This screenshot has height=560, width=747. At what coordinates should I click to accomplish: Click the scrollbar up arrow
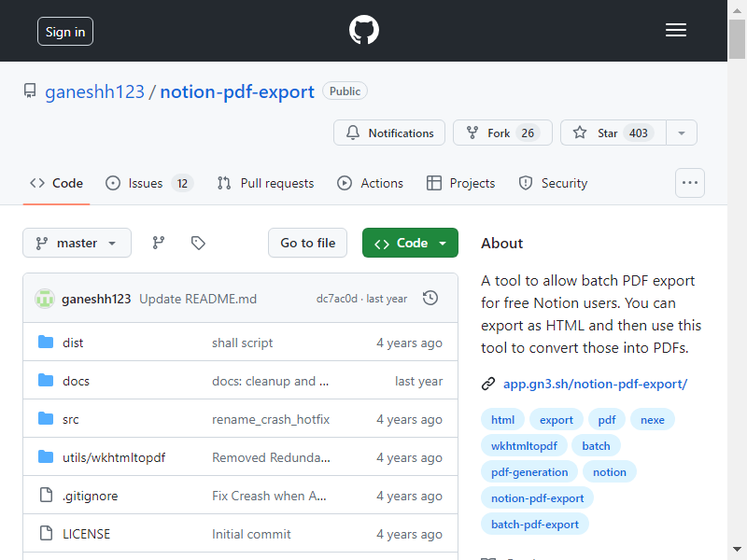[737, 10]
